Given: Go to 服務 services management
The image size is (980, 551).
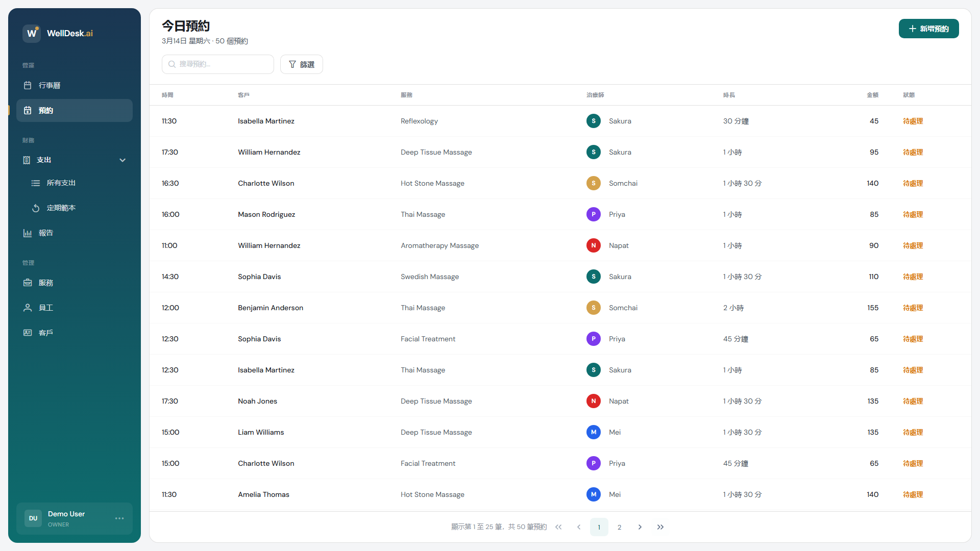Looking at the screenshot, I should click(45, 283).
